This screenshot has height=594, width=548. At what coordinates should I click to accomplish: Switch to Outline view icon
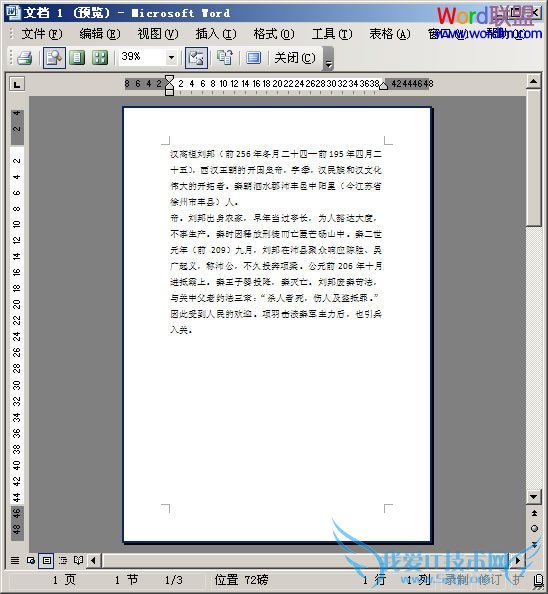(63, 560)
